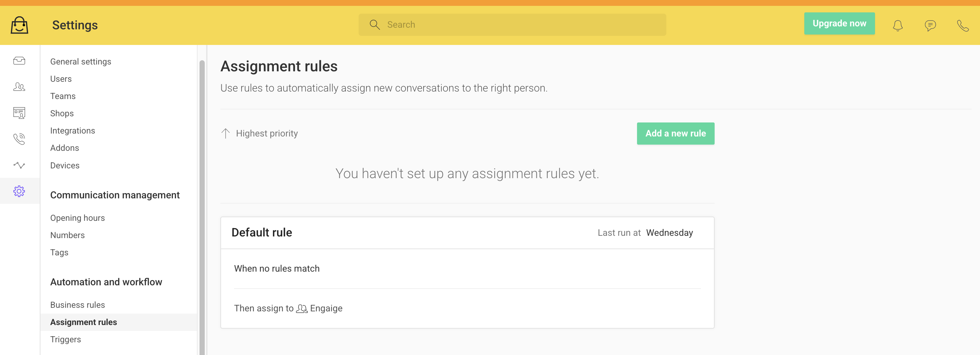Open the chat bubble icon in header
The width and height of the screenshot is (980, 355).
930,25
